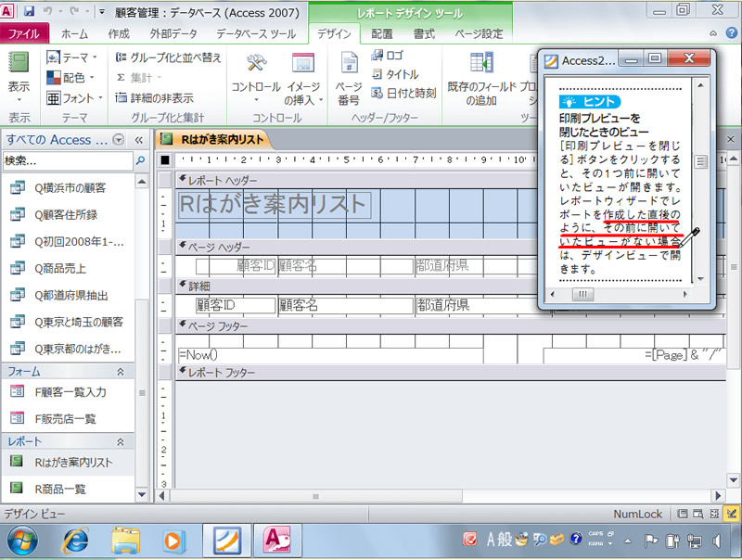Viewport: 742px width, 560px height.
Task: Open the F販売店一覧 form
Action: pyautogui.click(x=65, y=419)
